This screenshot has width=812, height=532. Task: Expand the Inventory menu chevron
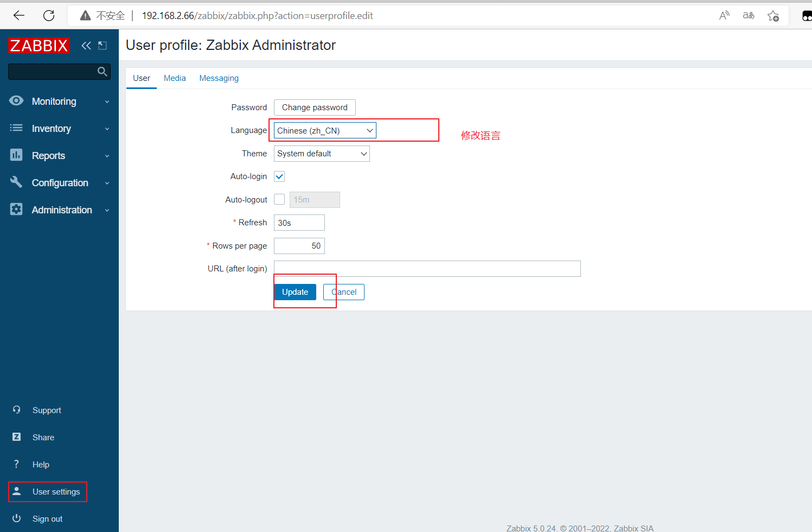(107, 129)
